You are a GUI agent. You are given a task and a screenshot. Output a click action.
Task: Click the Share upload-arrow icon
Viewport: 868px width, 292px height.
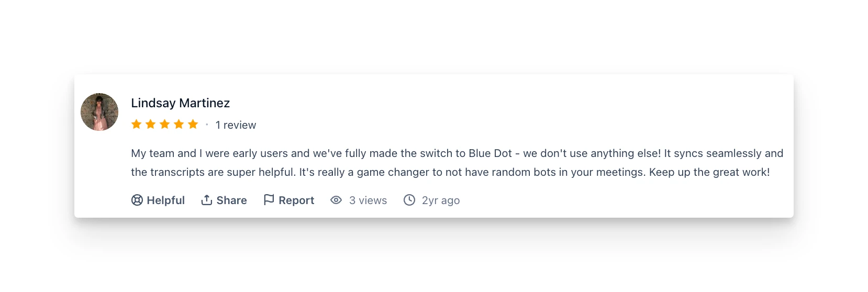[x=207, y=200]
